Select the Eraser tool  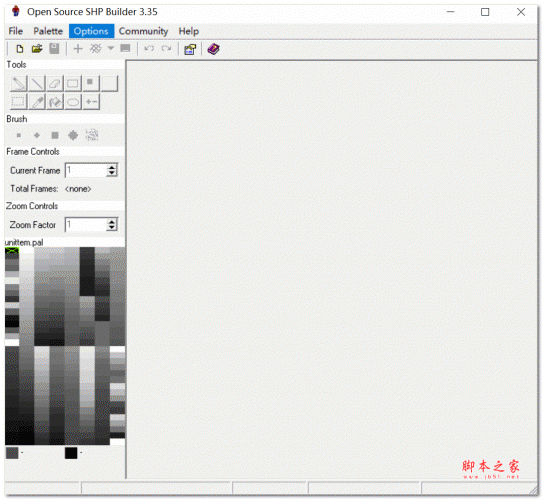pyautogui.click(x=55, y=83)
